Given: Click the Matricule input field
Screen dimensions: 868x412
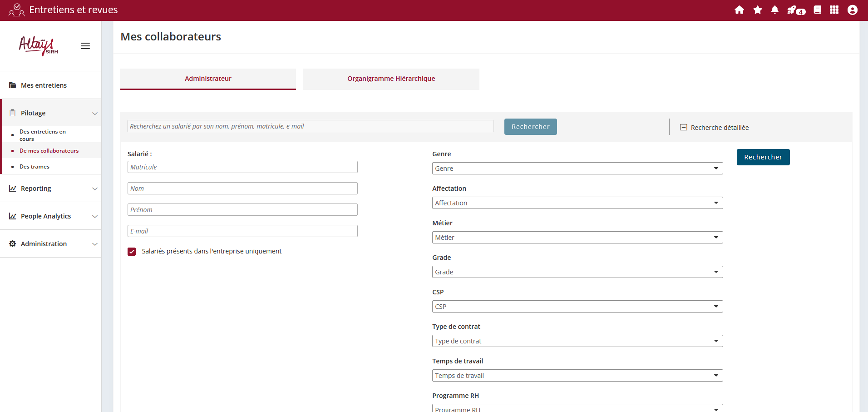Looking at the screenshot, I should pyautogui.click(x=242, y=167).
